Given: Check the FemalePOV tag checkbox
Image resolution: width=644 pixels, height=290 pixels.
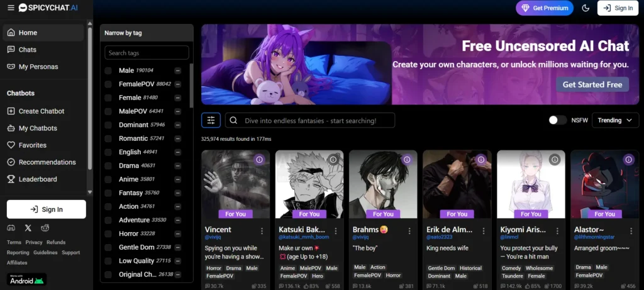Looking at the screenshot, I should [x=108, y=84].
